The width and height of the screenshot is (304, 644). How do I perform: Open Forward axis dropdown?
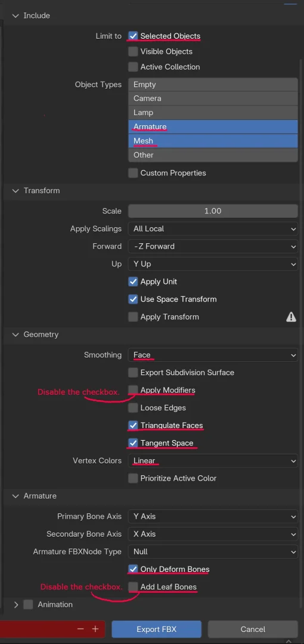pos(213,246)
